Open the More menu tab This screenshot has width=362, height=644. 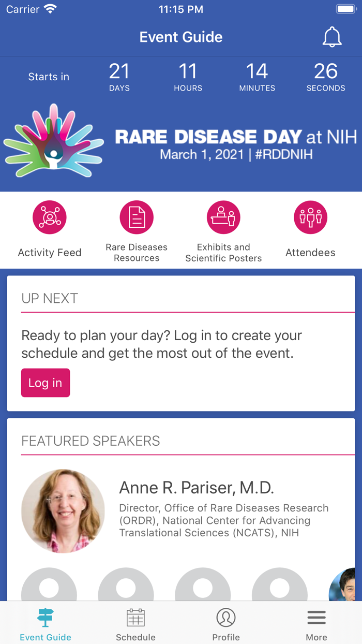click(316, 624)
